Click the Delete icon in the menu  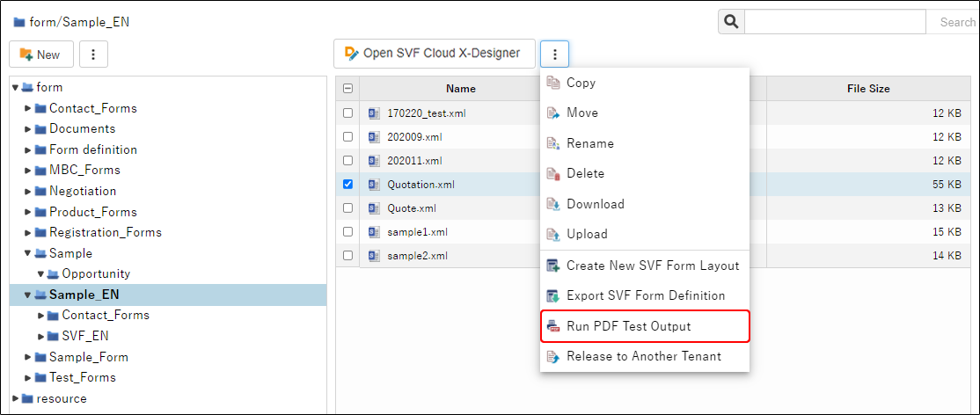(553, 174)
